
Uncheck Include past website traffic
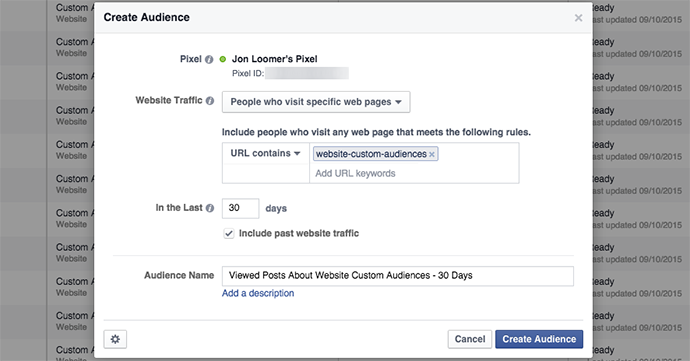click(x=229, y=233)
